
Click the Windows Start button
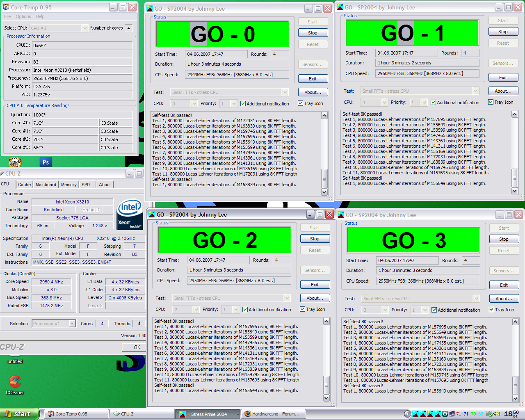point(20,414)
